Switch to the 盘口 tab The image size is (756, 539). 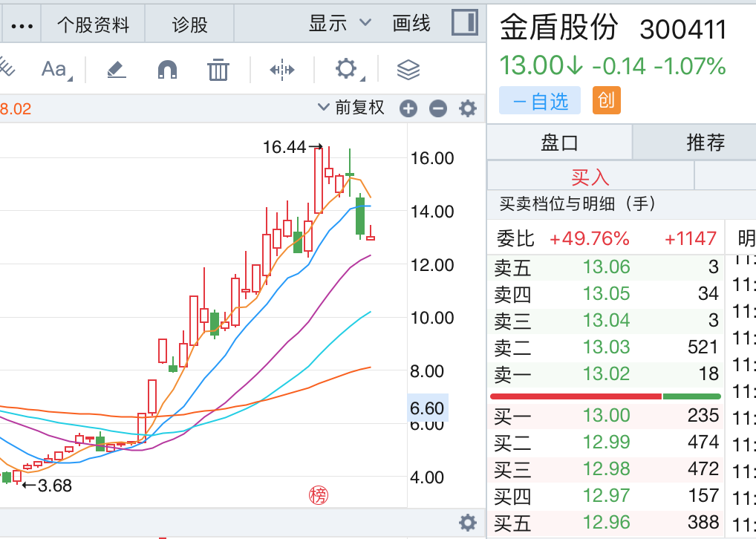(560, 142)
